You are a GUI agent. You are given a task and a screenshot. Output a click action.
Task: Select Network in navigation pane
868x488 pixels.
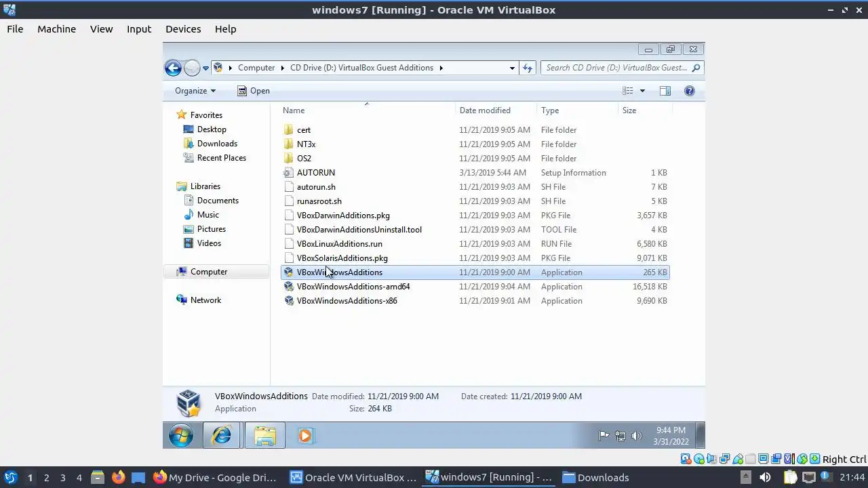(205, 300)
